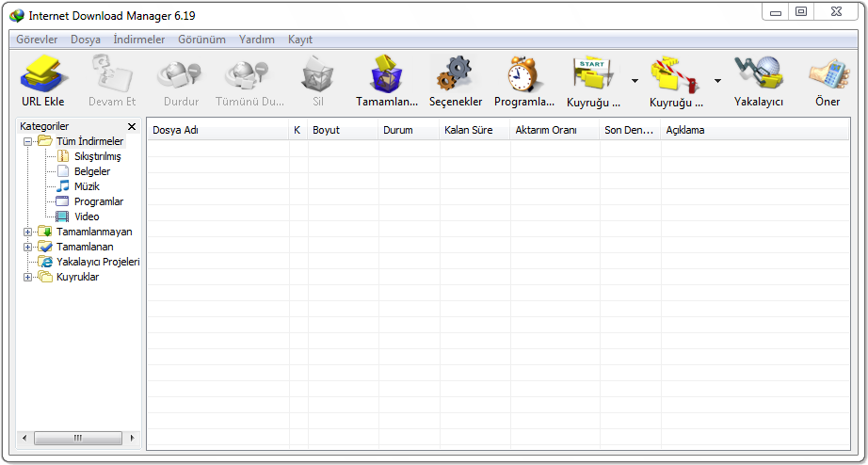Click the IDM title bar app icon
The height and width of the screenshot is (465, 868).
tap(17, 15)
